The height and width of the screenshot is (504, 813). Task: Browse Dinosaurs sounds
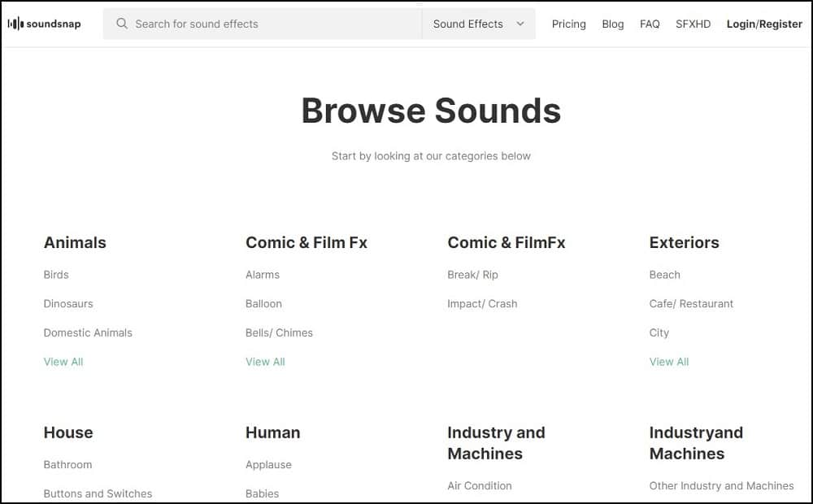[x=68, y=304]
